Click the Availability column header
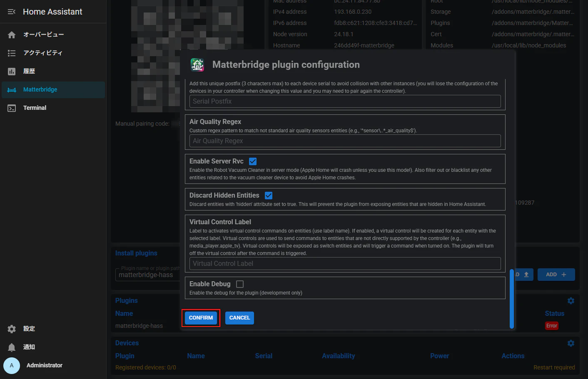 click(339, 356)
